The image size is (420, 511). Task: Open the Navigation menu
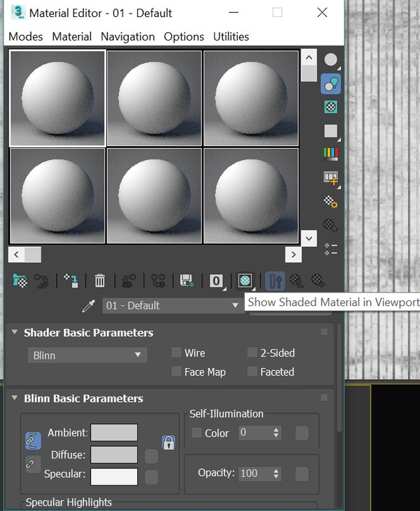[x=127, y=36]
